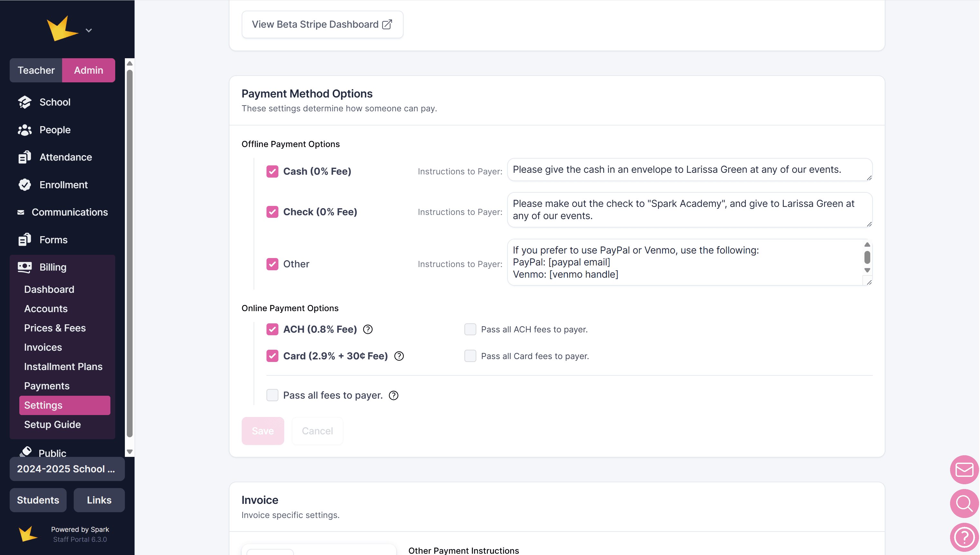Open the help question mark bubble

(964, 537)
